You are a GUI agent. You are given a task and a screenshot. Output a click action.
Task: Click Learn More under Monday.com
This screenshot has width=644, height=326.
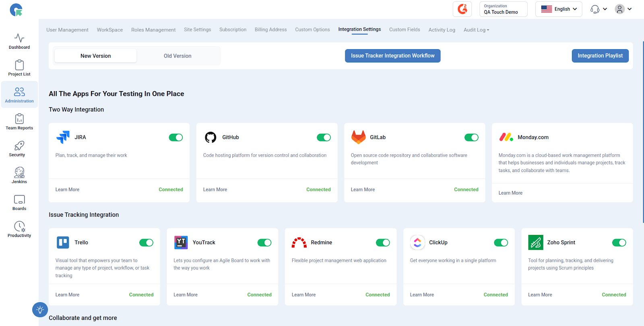510,193
